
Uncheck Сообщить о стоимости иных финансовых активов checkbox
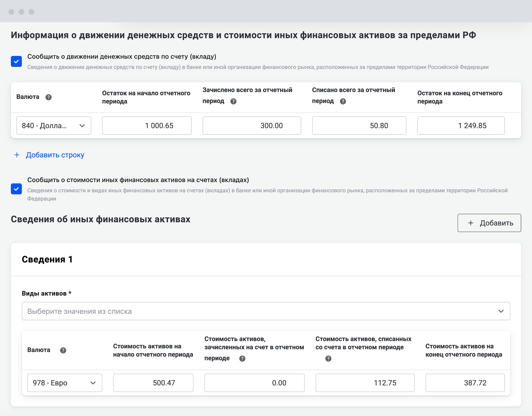tap(16, 189)
